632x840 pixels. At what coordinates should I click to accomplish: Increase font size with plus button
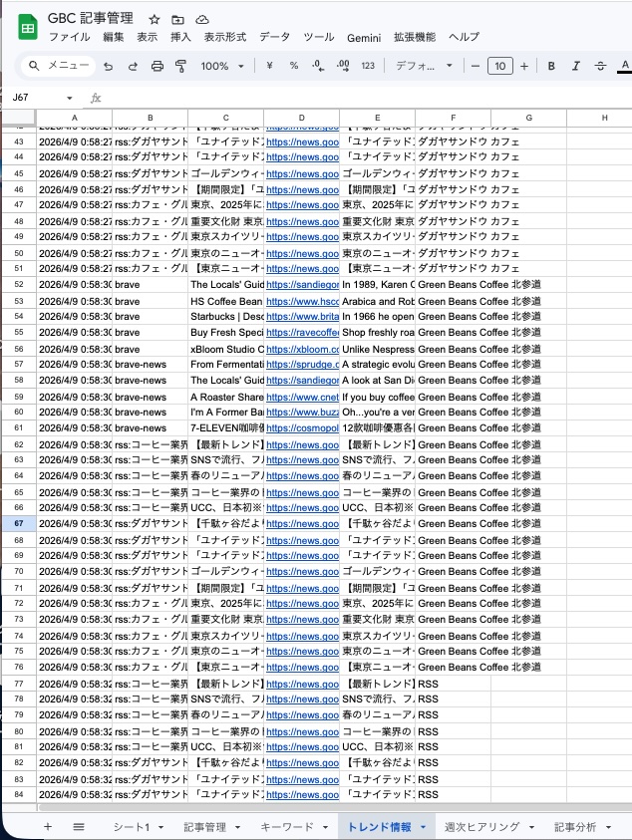(x=524, y=66)
